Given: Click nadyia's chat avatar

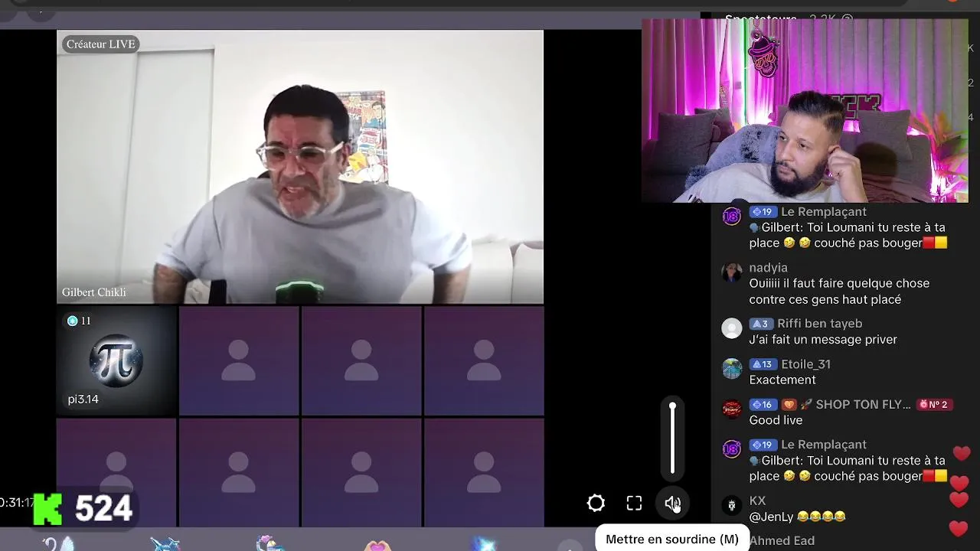Looking at the screenshot, I should tap(732, 272).
